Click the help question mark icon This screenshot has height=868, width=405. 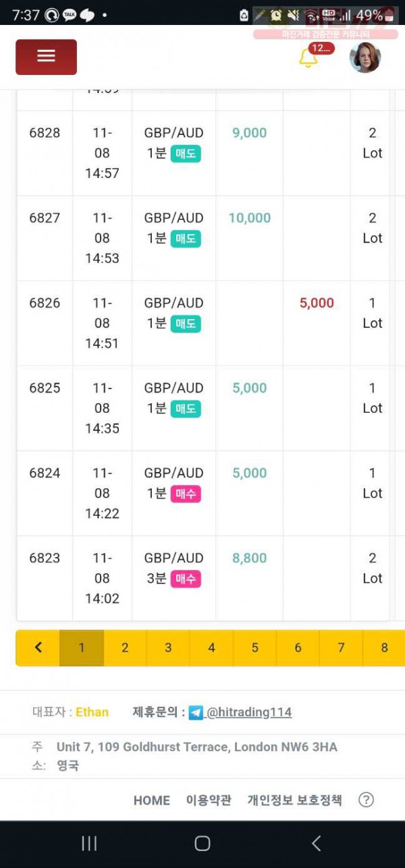(x=366, y=800)
